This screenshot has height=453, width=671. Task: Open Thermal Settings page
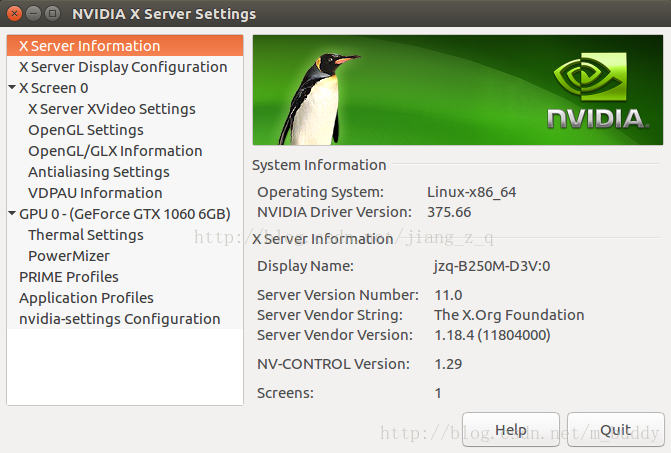tap(86, 235)
